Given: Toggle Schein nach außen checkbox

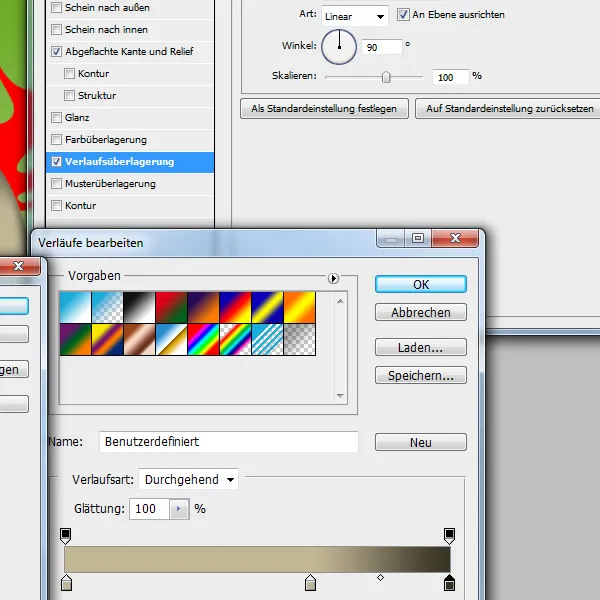Looking at the screenshot, I should pyautogui.click(x=56, y=7).
